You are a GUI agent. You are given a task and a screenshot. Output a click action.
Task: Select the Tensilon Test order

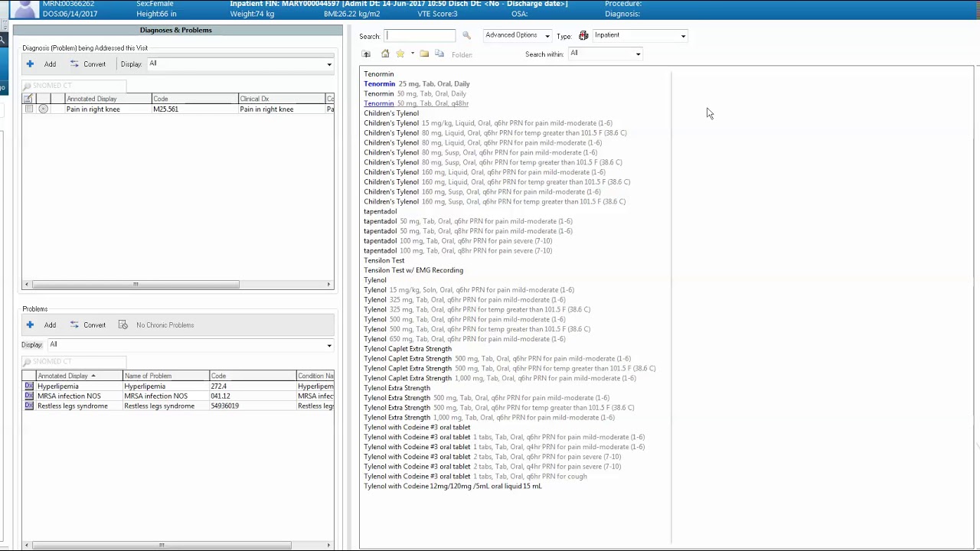pos(384,261)
